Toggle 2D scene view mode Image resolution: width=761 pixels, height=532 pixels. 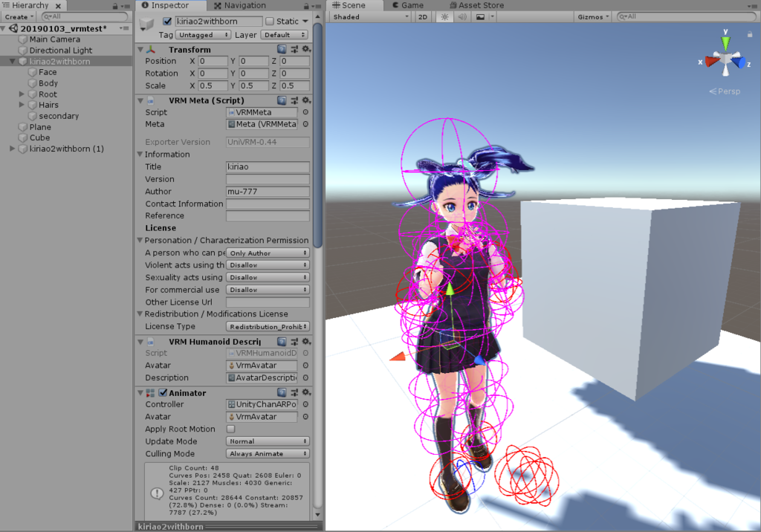[x=423, y=16]
